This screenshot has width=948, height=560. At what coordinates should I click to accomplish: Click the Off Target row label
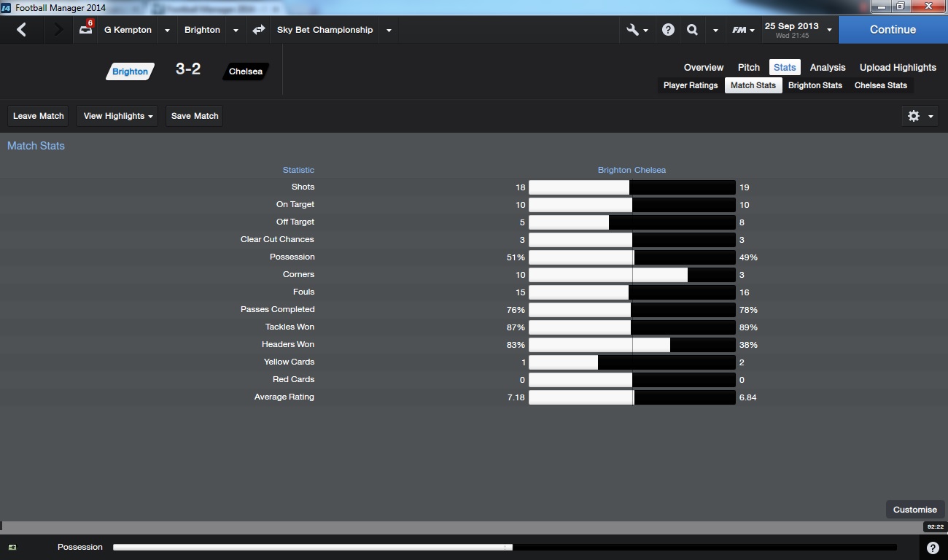295,222
